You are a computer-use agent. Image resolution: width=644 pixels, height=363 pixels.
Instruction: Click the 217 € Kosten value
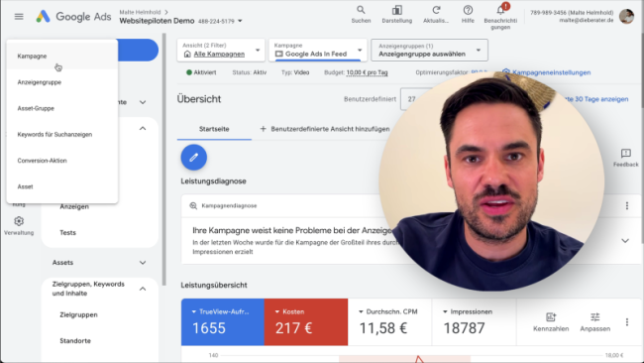pyautogui.click(x=293, y=328)
